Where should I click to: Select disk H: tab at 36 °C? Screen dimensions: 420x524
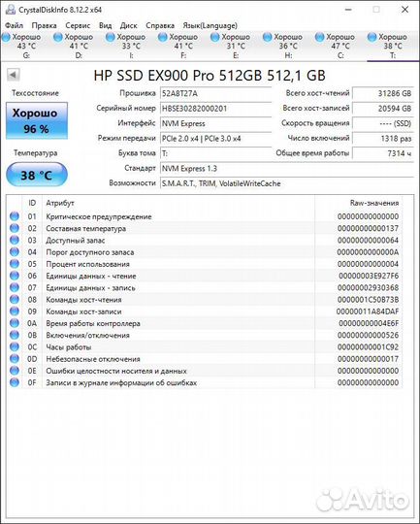click(283, 46)
